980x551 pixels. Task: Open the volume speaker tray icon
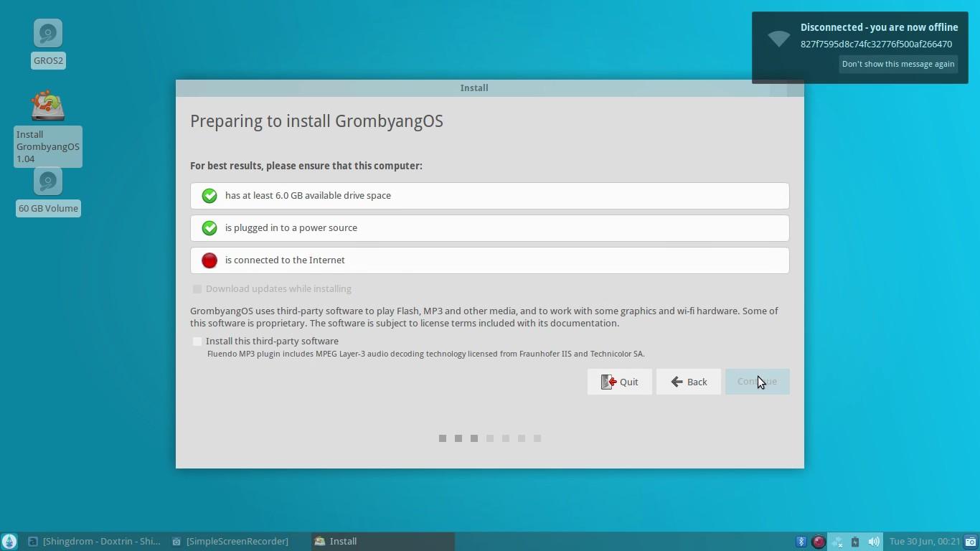click(x=873, y=542)
